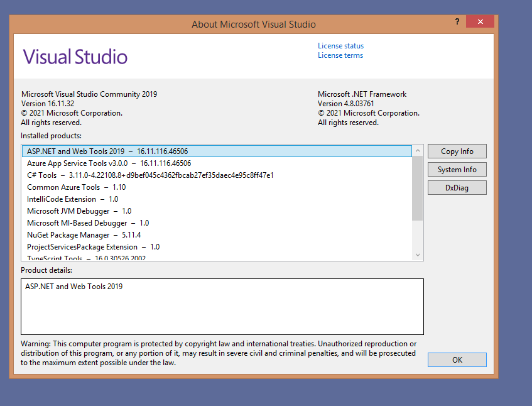Click the Installed products label
The image size is (532, 406).
click(x=52, y=136)
